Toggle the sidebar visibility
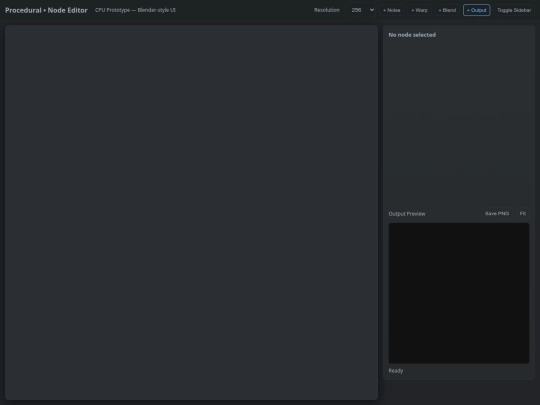 [514, 10]
